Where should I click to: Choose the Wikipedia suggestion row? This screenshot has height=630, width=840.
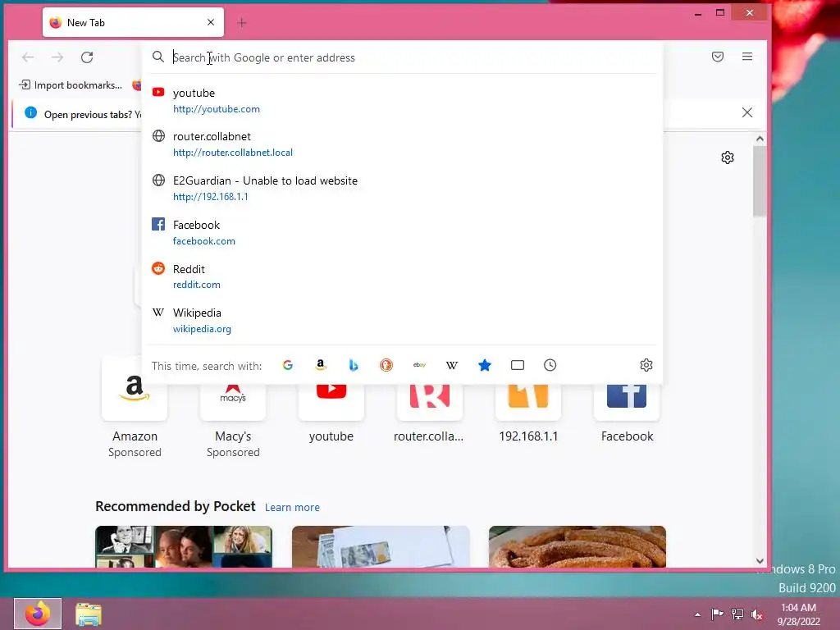pos(402,321)
